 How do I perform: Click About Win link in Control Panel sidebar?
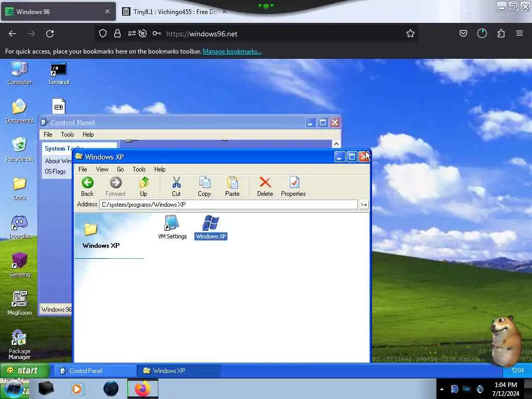[x=58, y=161]
